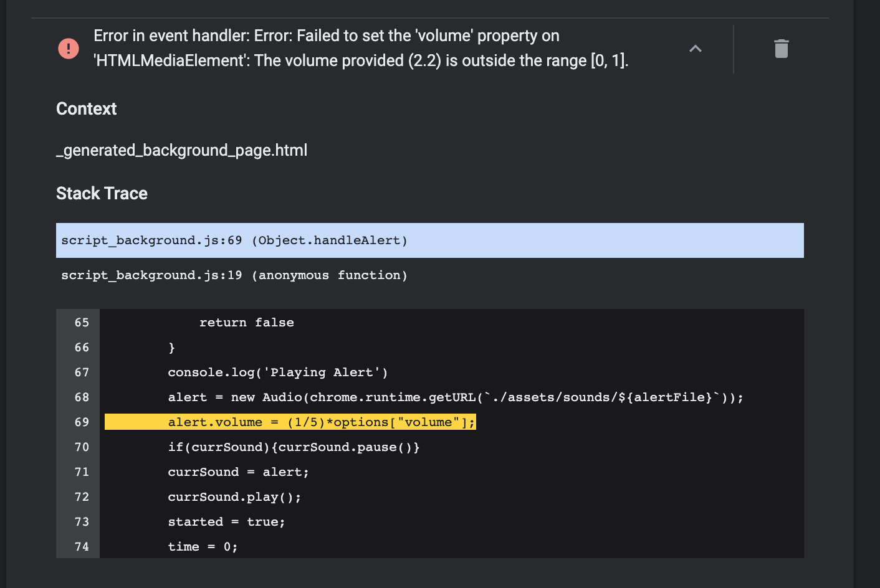Click the volume error message text
The width and height of the screenshot is (880, 588).
coord(361,48)
